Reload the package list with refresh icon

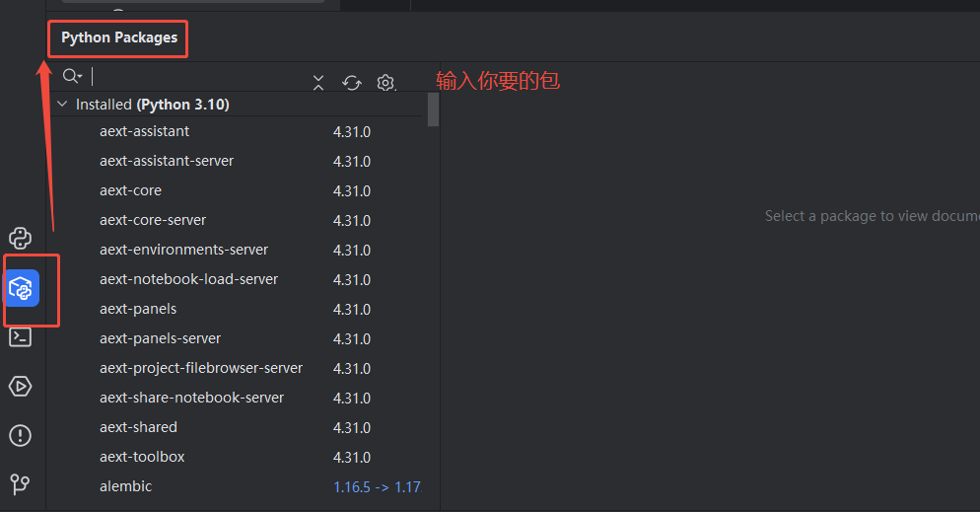(352, 83)
